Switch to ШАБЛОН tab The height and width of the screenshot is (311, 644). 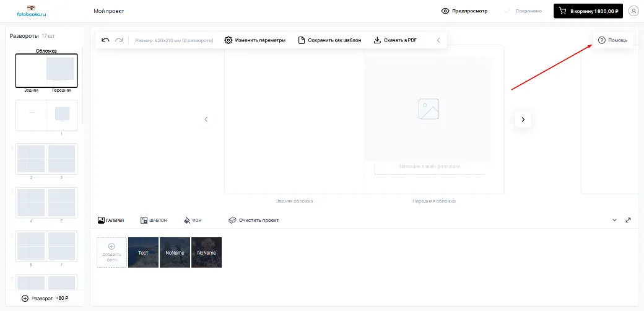coord(154,220)
